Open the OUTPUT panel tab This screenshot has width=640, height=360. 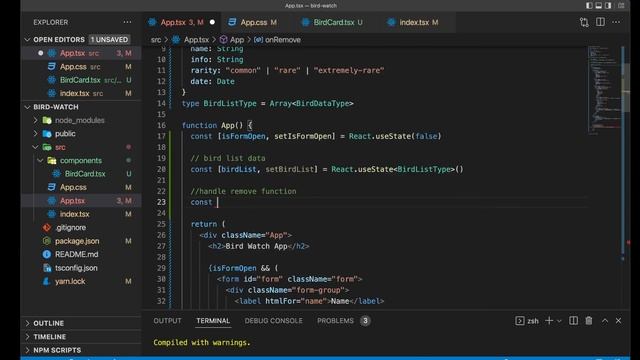point(167,321)
